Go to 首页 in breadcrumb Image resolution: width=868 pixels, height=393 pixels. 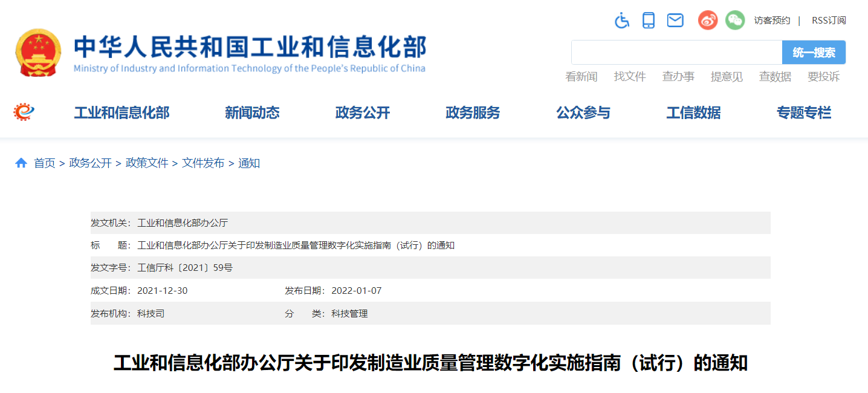click(44, 163)
